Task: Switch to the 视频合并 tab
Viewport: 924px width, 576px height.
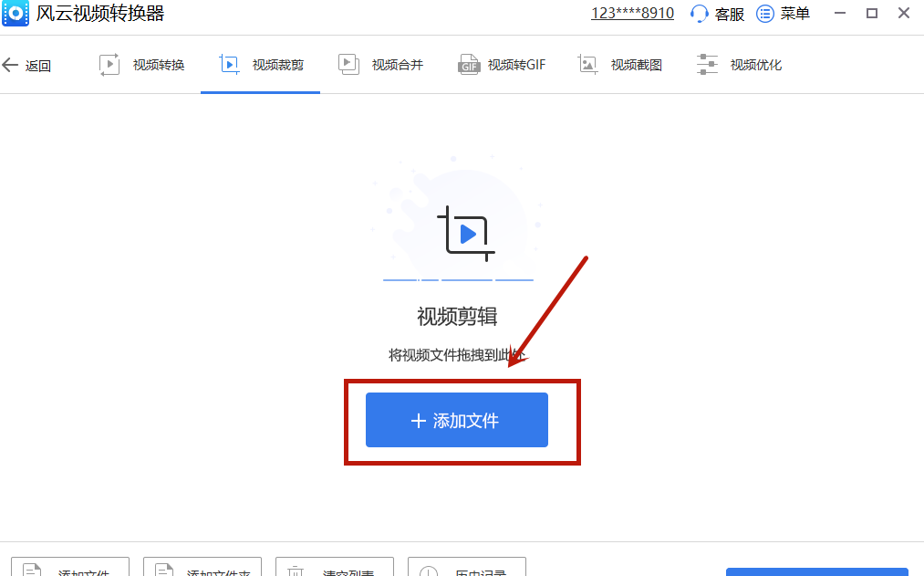Action: [x=397, y=65]
